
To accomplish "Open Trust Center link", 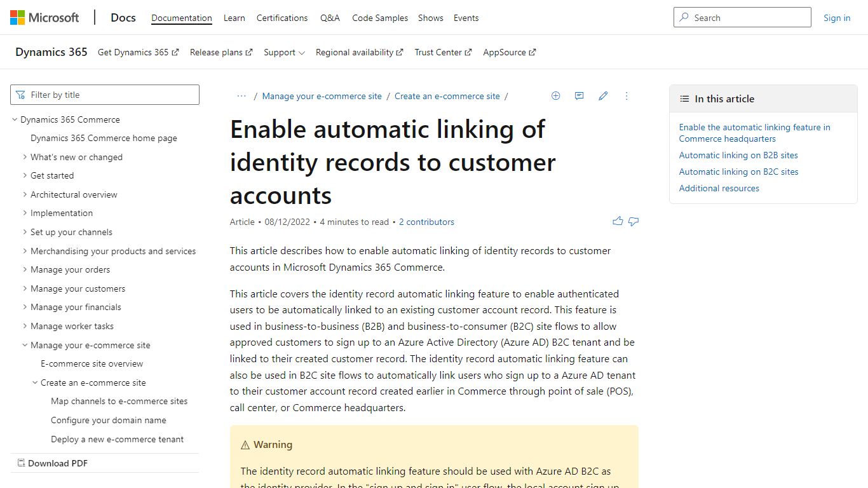I will pyautogui.click(x=443, y=52).
